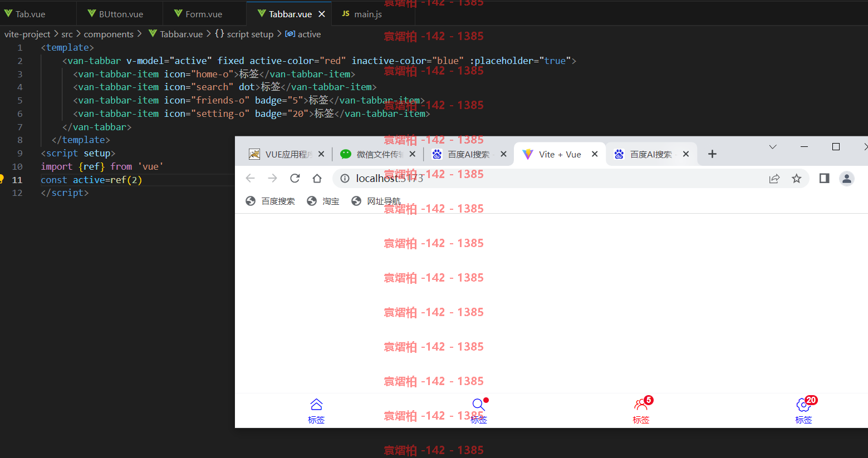Image resolution: width=868 pixels, height=458 pixels.
Task: Go to the browser home page
Action: click(317, 178)
